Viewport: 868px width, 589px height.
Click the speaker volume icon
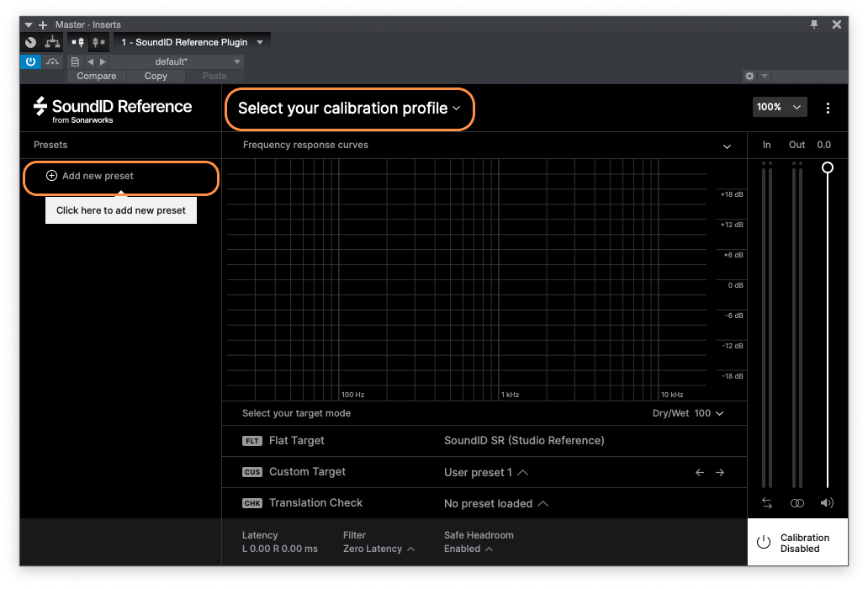(x=828, y=503)
